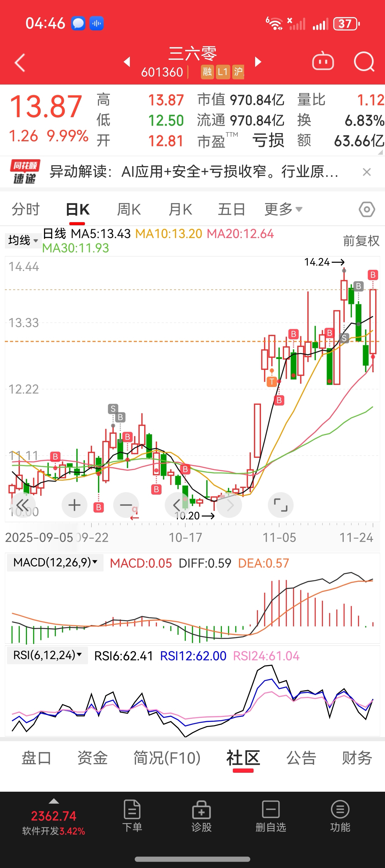Tap the orange T marker on chart

pyautogui.click(x=272, y=382)
